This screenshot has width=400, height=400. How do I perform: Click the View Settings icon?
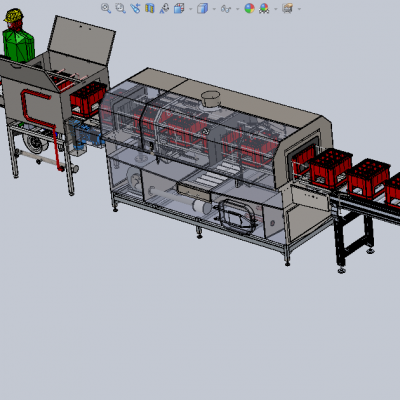(287, 8)
